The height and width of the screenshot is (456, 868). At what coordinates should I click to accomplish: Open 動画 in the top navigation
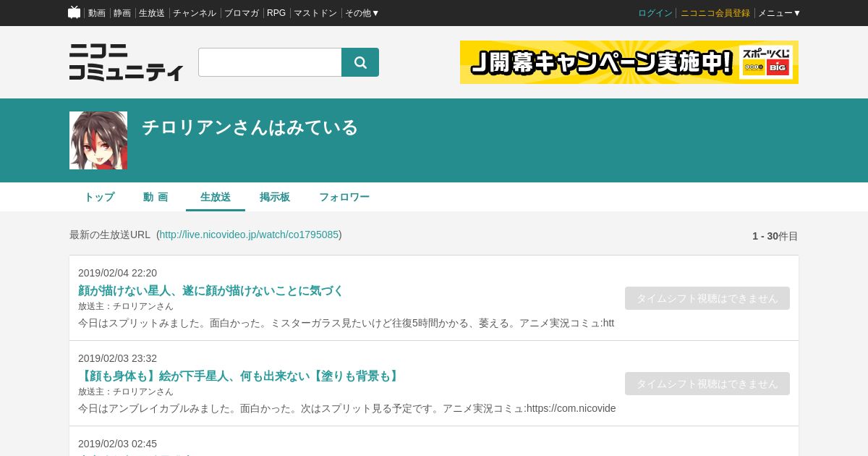click(97, 13)
